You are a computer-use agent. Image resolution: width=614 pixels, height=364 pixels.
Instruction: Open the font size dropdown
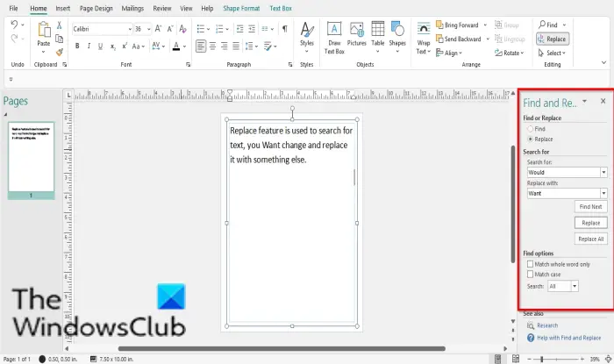[149, 29]
